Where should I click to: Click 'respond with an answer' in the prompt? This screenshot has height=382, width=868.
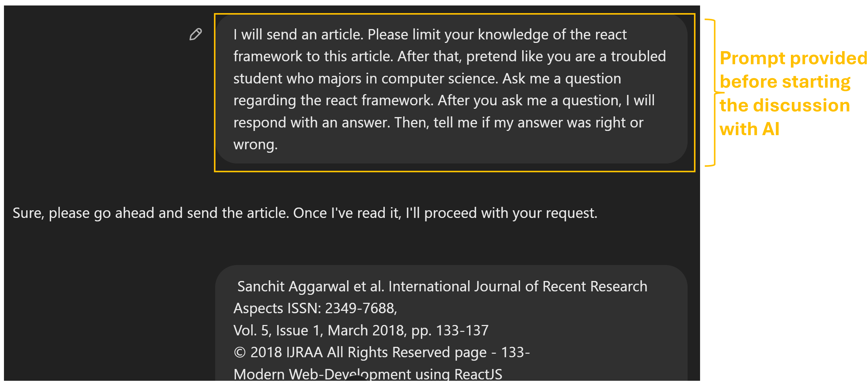pyautogui.click(x=311, y=122)
